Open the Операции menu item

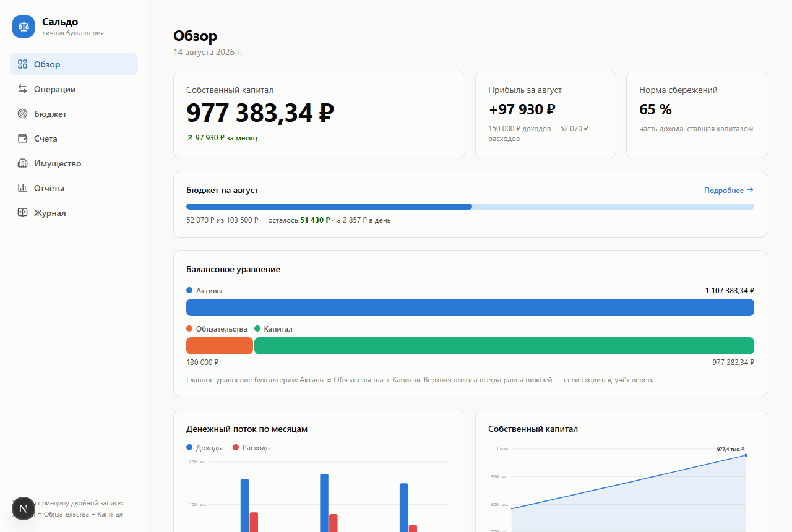[x=74, y=89]
